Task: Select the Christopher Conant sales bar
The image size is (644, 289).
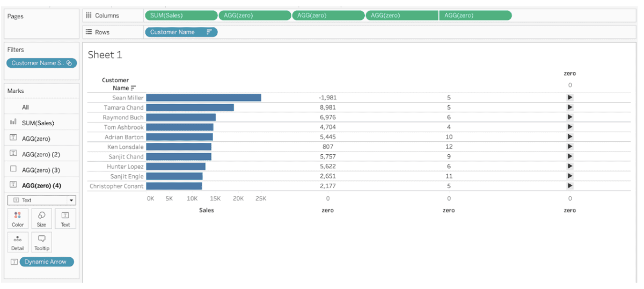Action: pyautogui.click(x=174, y=186)
